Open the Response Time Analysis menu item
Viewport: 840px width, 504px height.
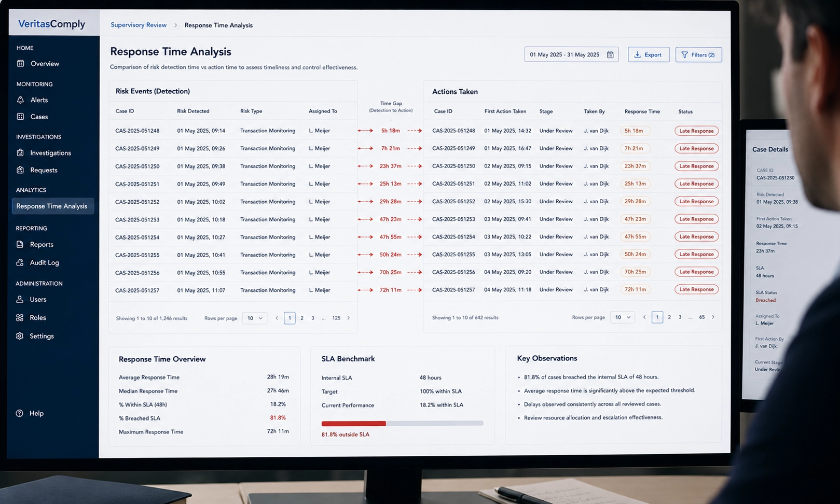[53, 206]
